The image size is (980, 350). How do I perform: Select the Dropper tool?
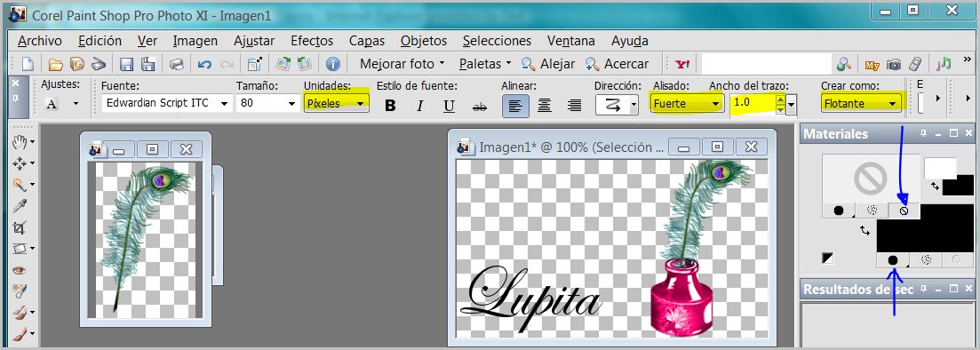coord(20,205)
